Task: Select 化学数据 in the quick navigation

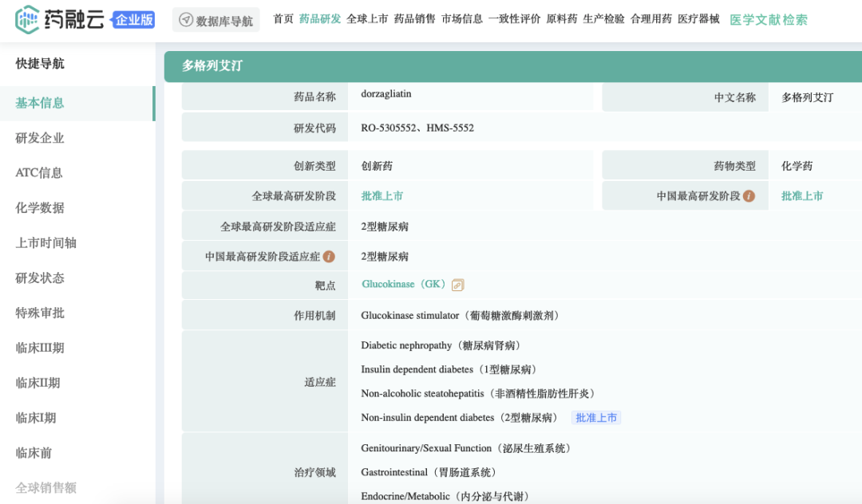Action: pos(40,208)
